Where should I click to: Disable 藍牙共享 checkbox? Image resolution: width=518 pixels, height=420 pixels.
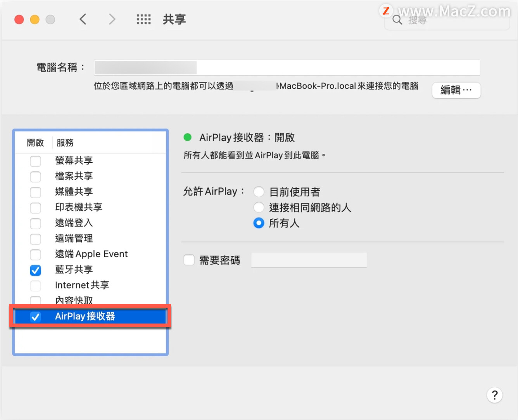35,270
